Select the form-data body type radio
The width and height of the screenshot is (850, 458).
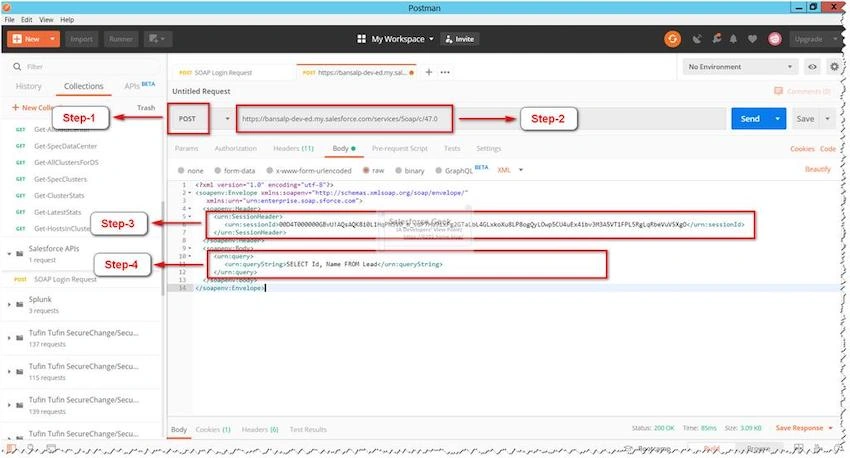coord(217,170)
